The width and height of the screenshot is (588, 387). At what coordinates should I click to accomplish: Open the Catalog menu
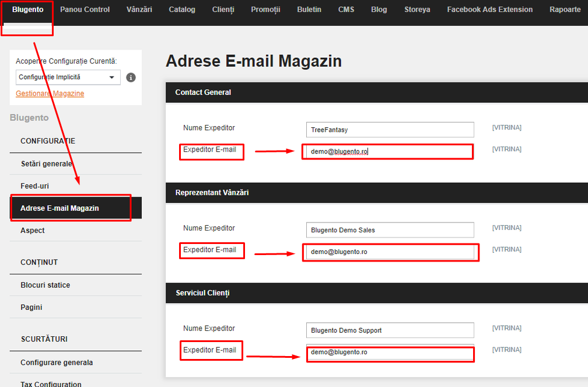182,10
